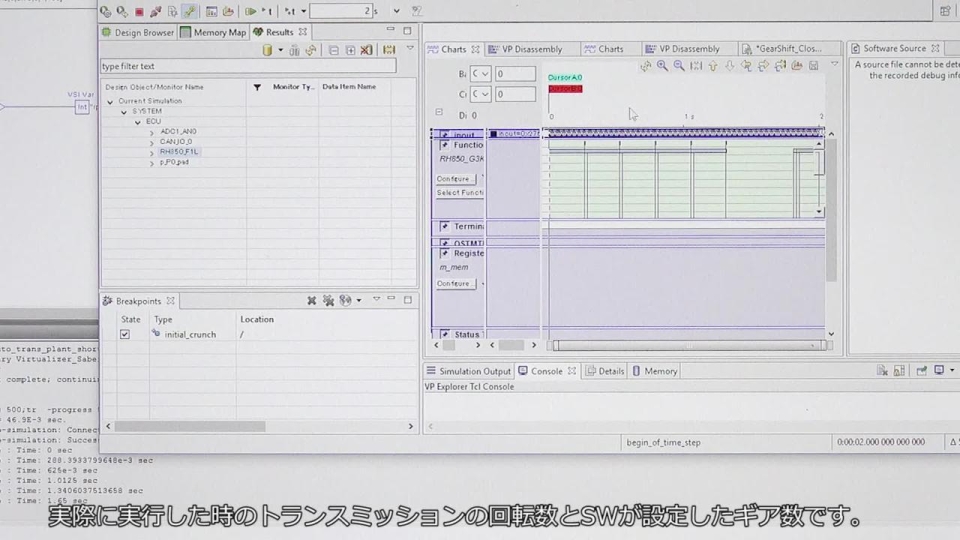Click the red X delete results icon
Screen dimensions: 960x540
pos(367,50)
